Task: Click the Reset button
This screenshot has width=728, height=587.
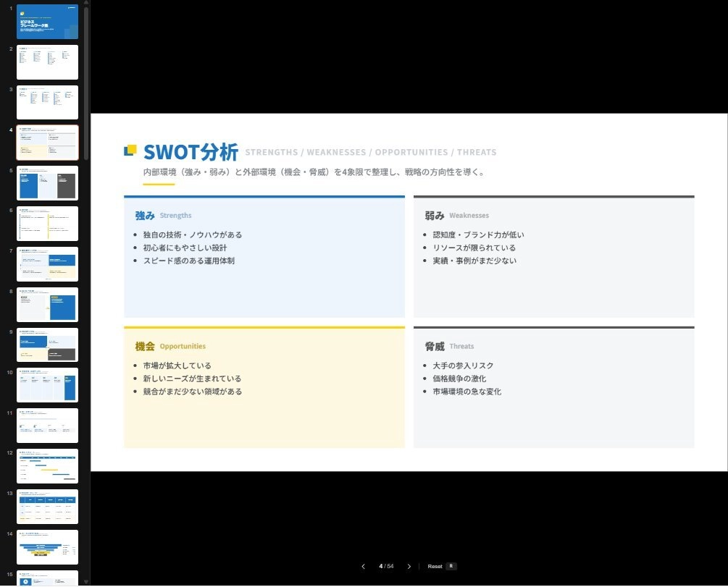Action: click(x=442, y=566)
